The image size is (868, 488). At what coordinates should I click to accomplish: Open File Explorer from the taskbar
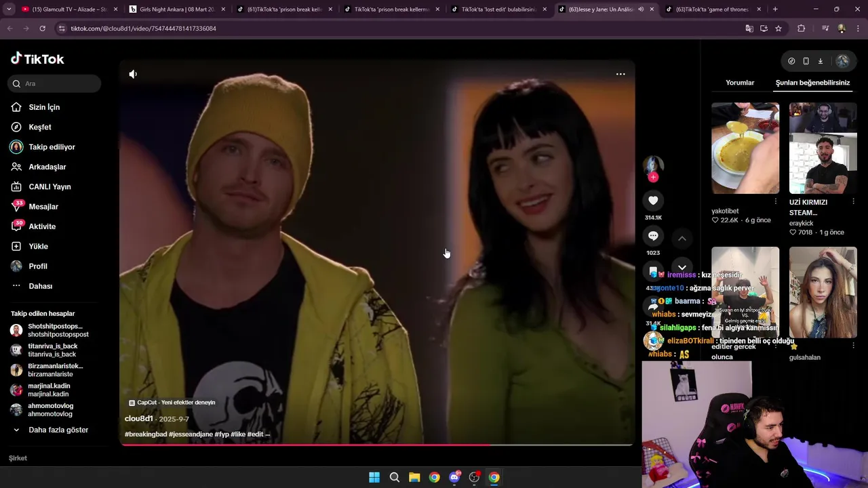(x=414, y=477)
